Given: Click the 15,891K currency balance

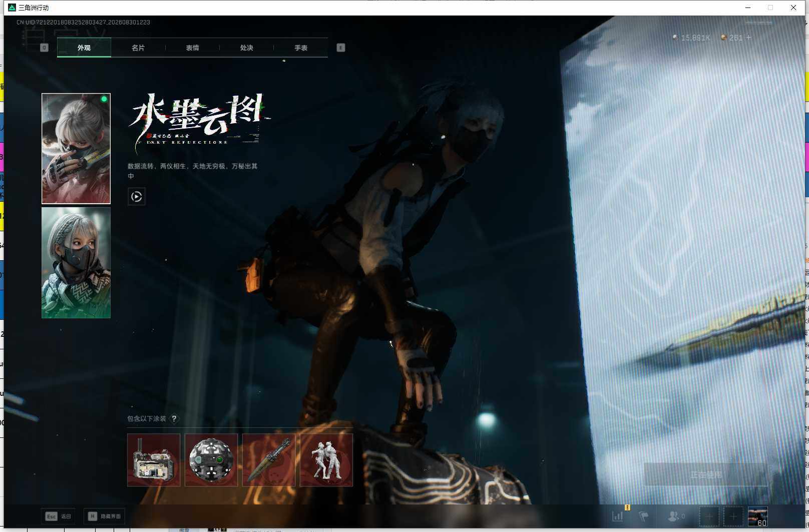Looking at the screenshot, I should coord(691,38).
